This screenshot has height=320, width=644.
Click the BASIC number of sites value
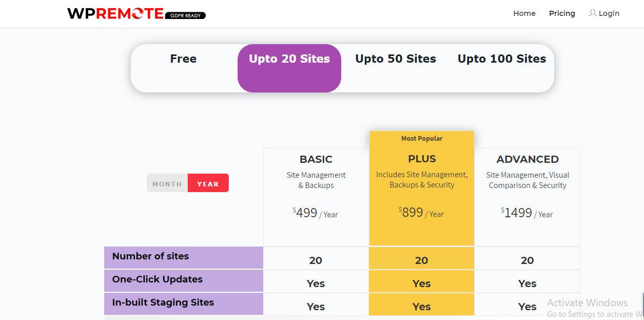point(316,260)
